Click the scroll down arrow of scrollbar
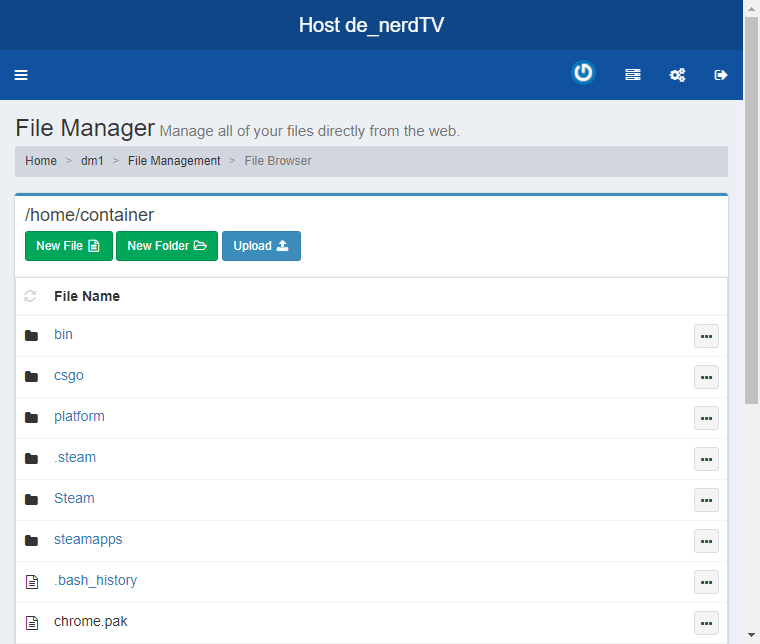Screen dimensions: 760x644 751,635
